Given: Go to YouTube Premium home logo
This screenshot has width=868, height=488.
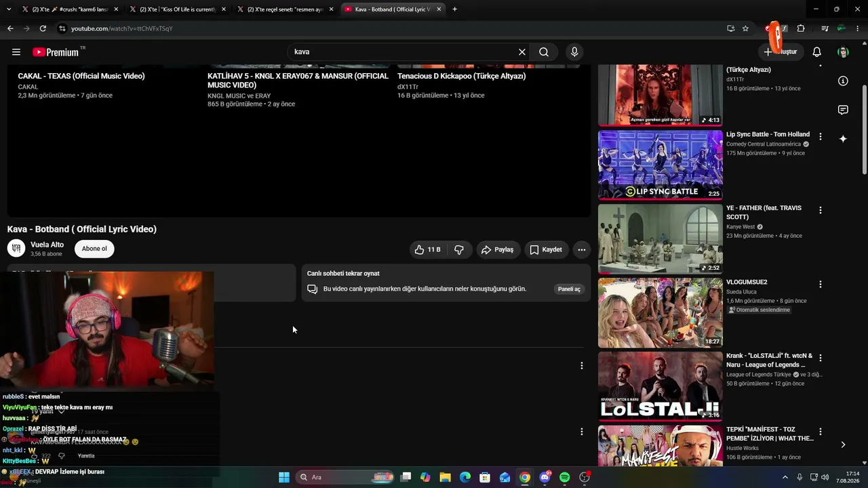Looking at the screenshot, I should pyautogui.click(x=56, y=52).
